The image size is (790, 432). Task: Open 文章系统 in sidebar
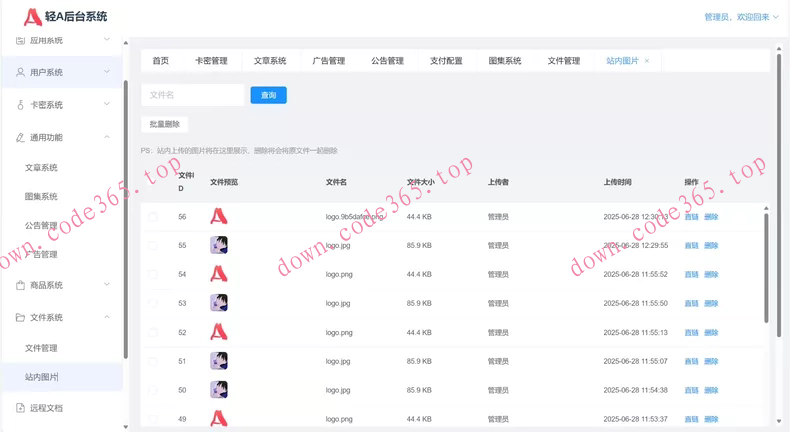(x=41, y=167)
